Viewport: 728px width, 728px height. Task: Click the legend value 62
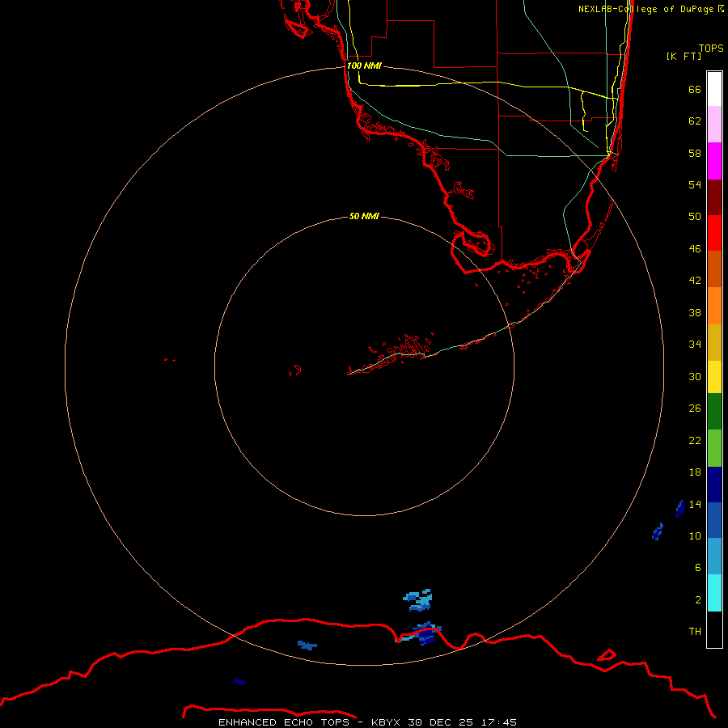695,121
